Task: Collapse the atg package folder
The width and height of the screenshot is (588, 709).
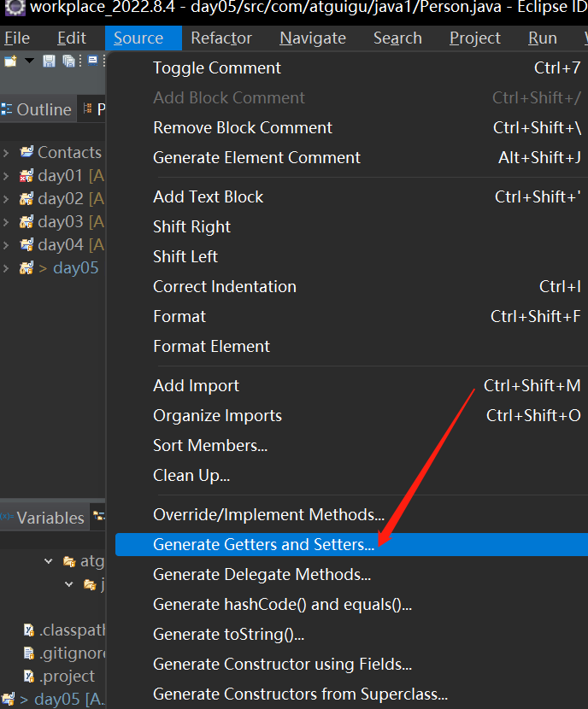Action: click(x=49, y=561)
